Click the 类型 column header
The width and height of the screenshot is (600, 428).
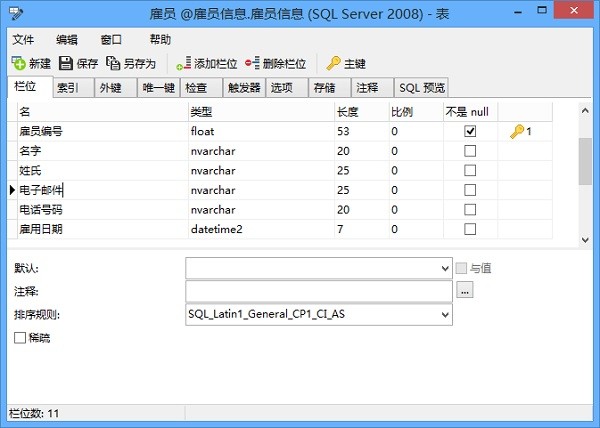261,112
